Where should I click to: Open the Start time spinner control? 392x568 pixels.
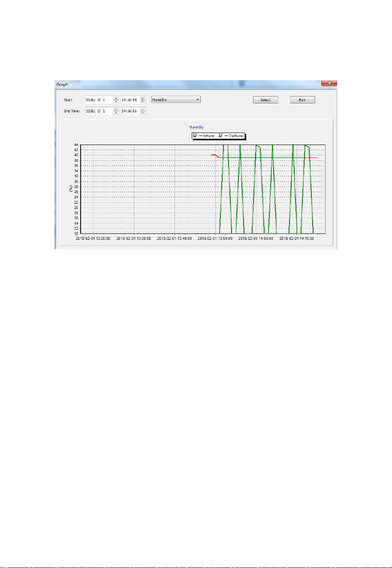(143, 100)
